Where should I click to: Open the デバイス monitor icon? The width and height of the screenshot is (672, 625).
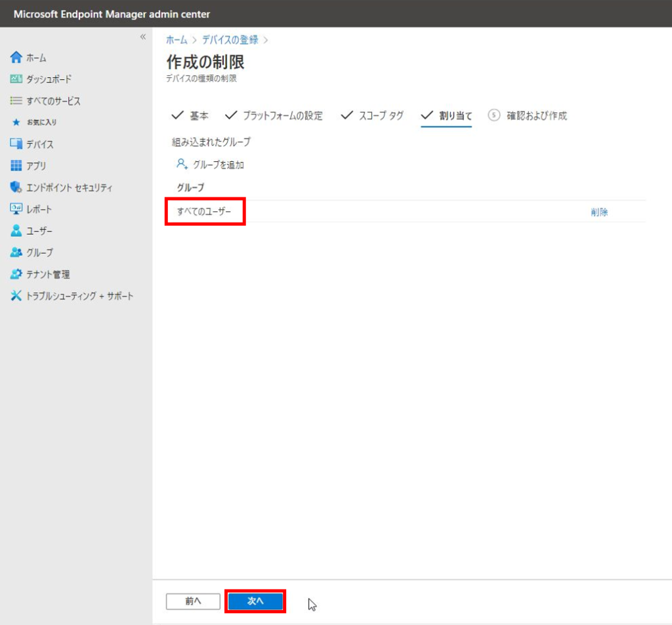pos(16,144)
